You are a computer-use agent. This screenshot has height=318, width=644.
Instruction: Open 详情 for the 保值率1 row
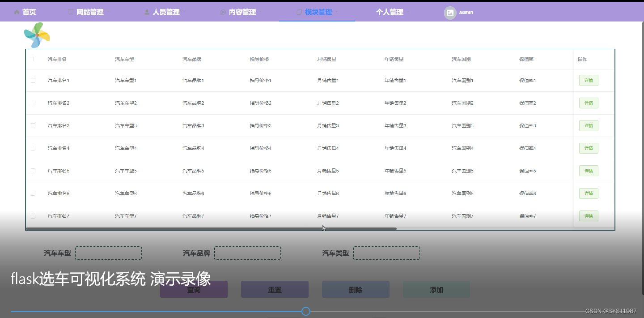(x=589, y=80)
